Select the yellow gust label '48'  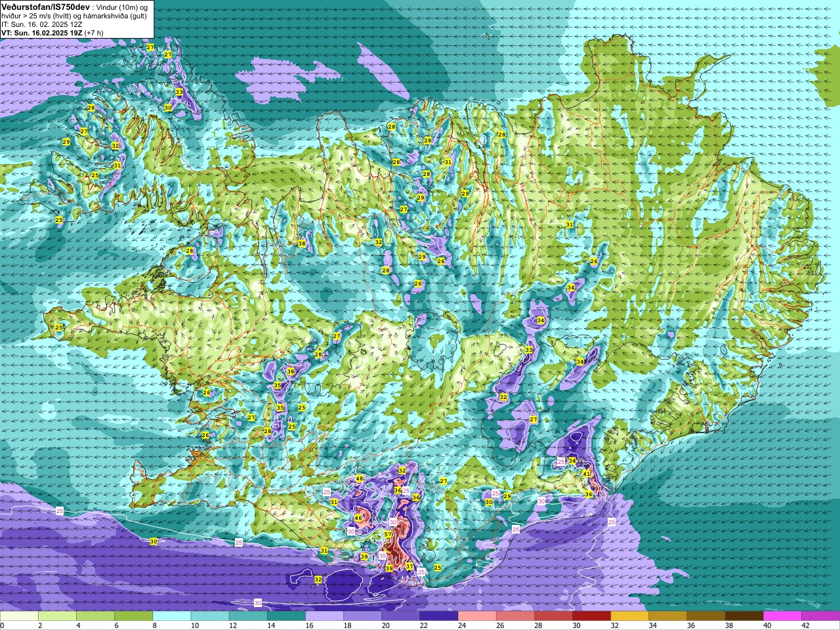pos(360,479)
